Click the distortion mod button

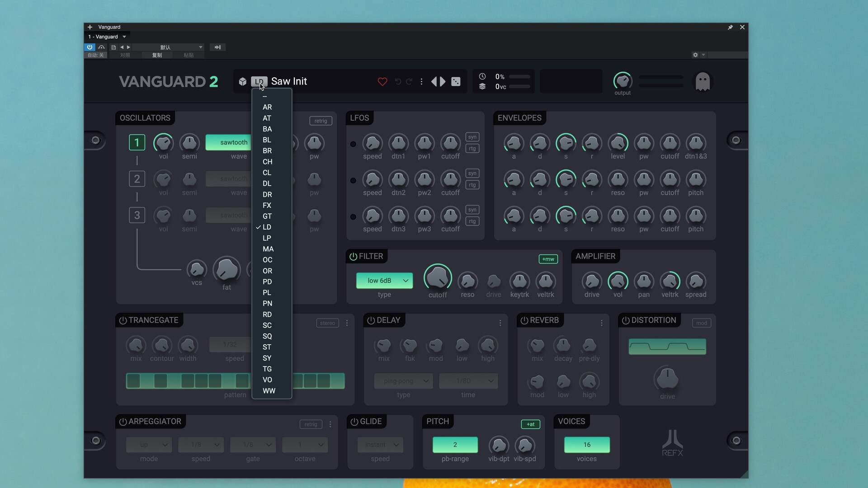pyautogui.click(x=701, y=323)
